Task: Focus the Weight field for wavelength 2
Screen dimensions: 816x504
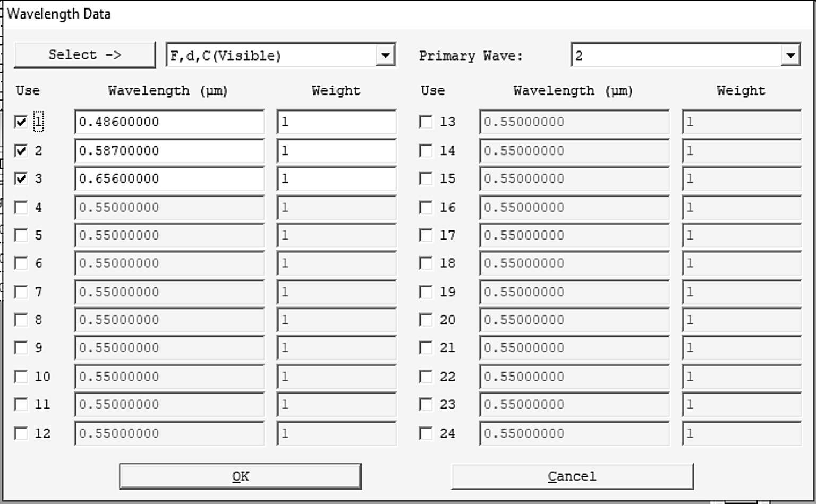Action: pyautogui.click(x=337, y=151)
